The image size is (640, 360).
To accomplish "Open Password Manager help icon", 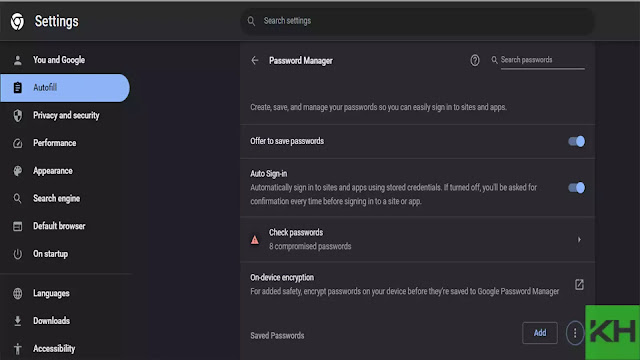I will tap(474, 60).
